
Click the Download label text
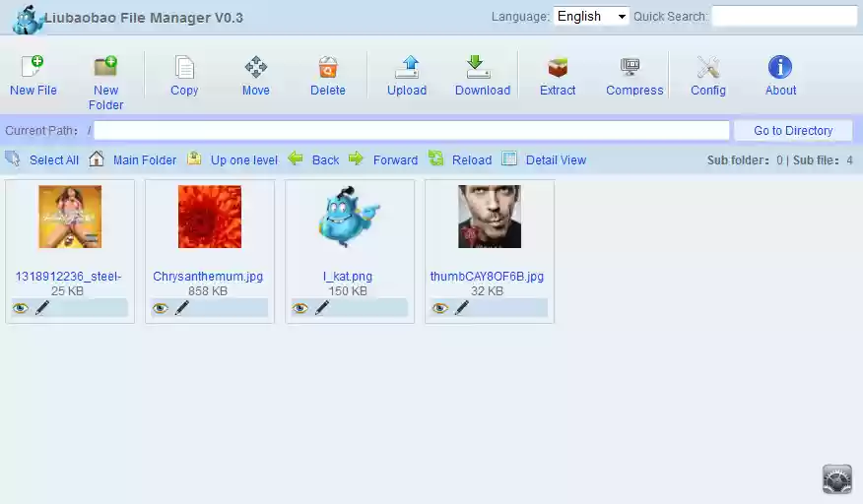pyautogui.click(x=483, y=91)
